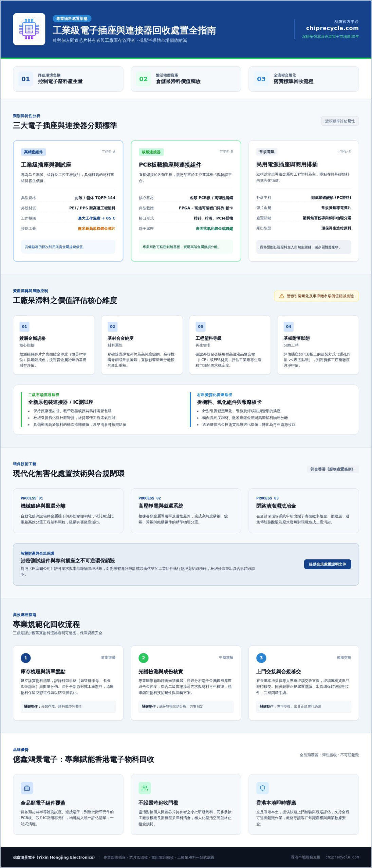Click the 拆機料、氧化組件與報廢板卡 heading

229,402
